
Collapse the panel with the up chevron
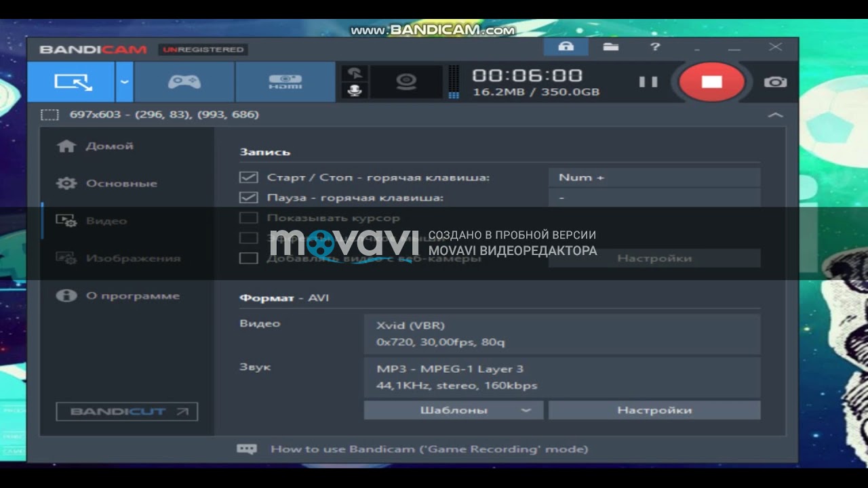click(775, 115)
